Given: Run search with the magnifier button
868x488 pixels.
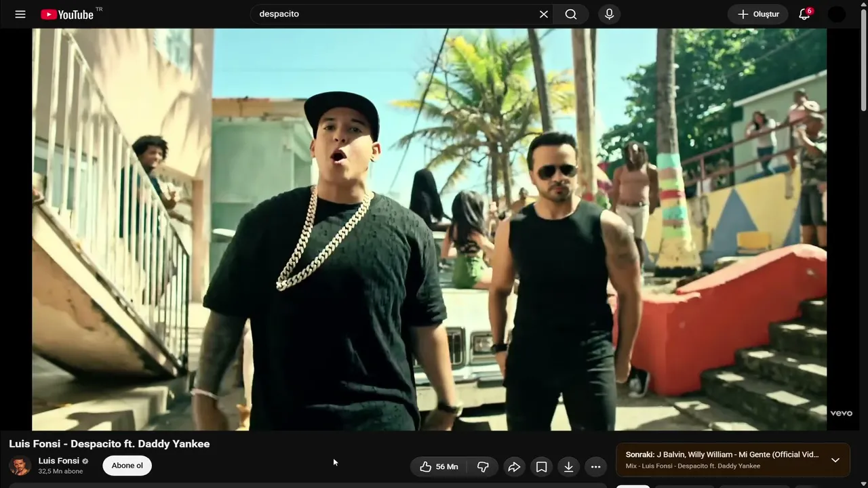Looking at the screenshot, I should 571,14.
